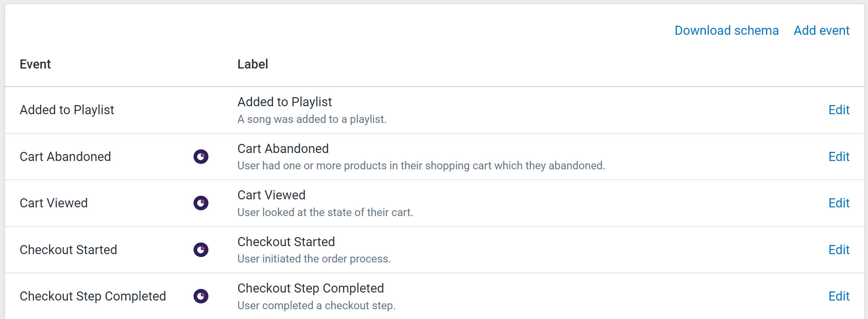868x319 pixels.
Task: Edit the Added to Playlist event
Action: click(839, 110)
